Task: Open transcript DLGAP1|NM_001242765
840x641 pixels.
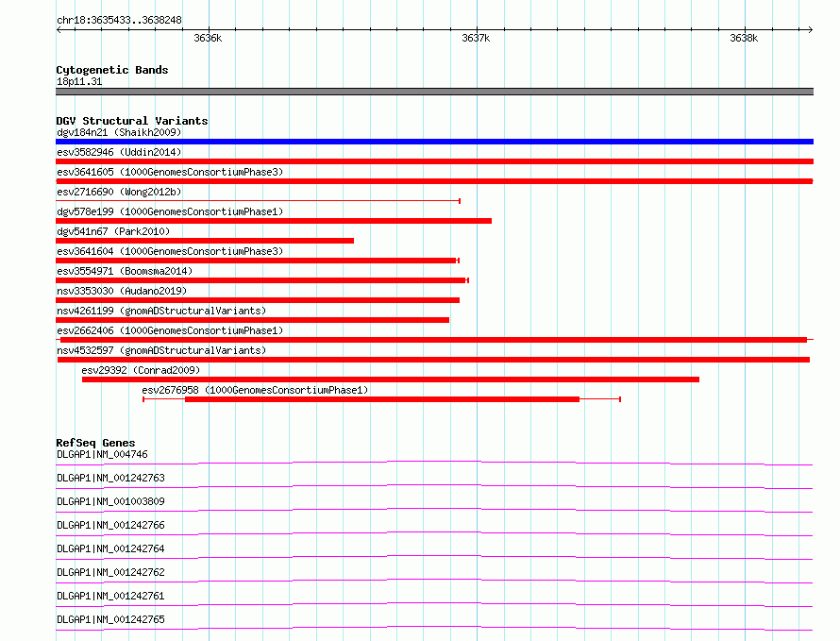Action: coord(110,619)
